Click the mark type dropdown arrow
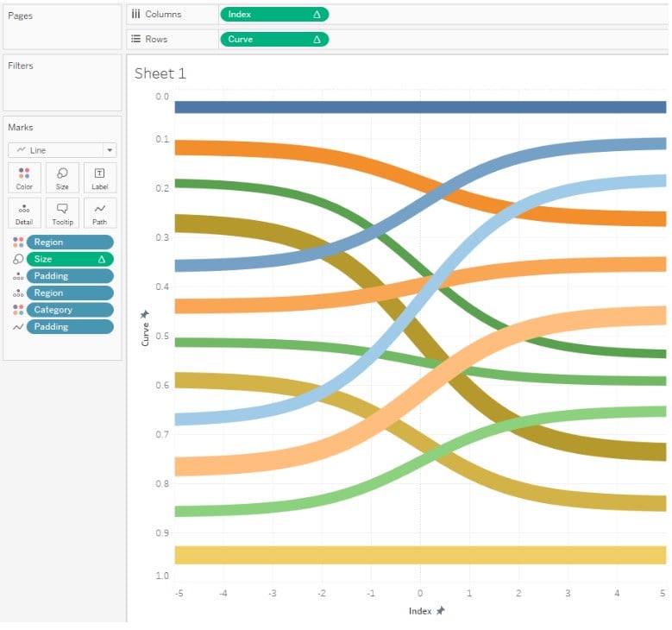This screenshot has height=630, width=672. coord(110,150)
